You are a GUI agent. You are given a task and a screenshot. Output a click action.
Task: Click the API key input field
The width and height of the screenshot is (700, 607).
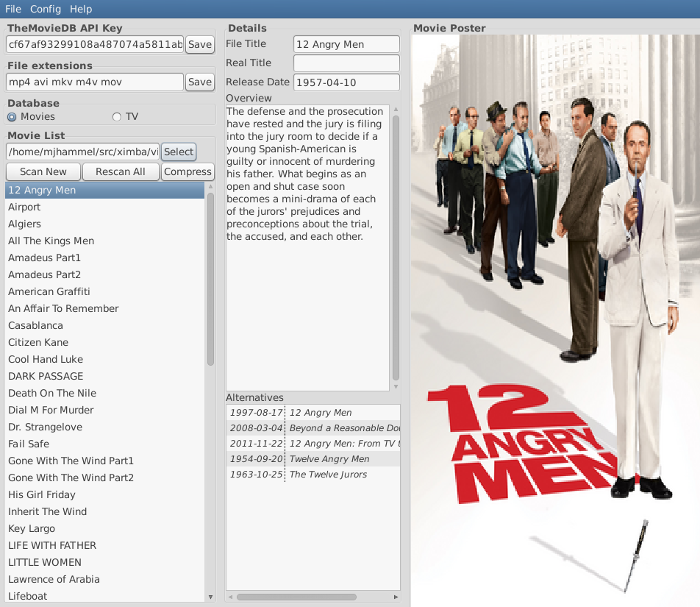click(95, 44)
